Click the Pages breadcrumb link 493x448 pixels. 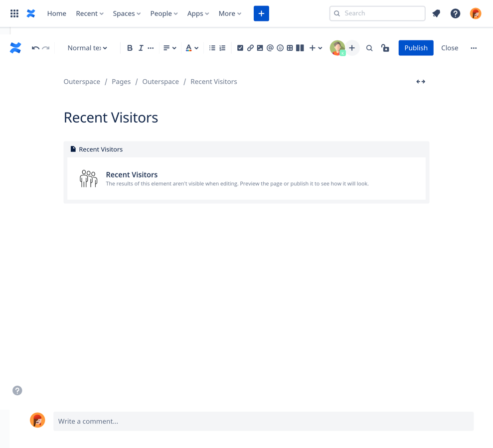point(121,82)
